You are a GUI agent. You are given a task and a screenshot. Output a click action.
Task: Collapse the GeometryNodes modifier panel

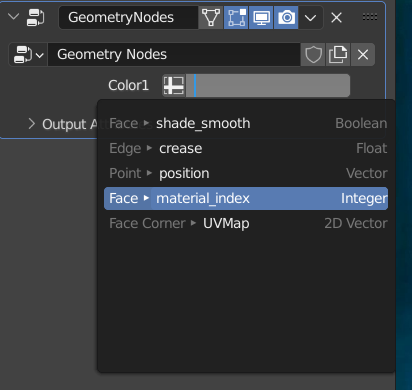coord(13,16)
